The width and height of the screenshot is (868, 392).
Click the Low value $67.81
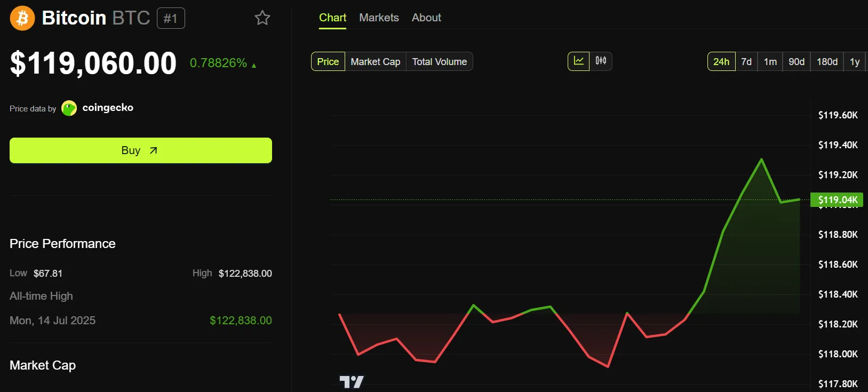(48, 274)
